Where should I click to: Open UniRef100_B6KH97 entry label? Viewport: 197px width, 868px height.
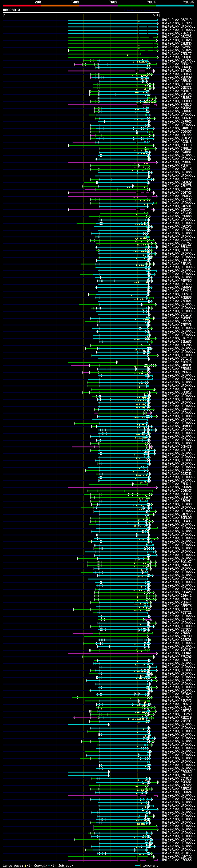point(177,111)
